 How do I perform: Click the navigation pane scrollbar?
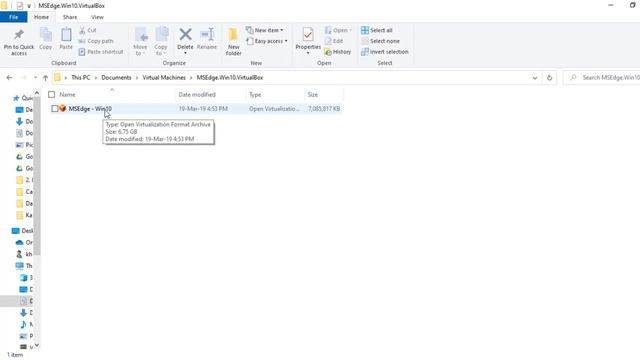coord(37,176)
